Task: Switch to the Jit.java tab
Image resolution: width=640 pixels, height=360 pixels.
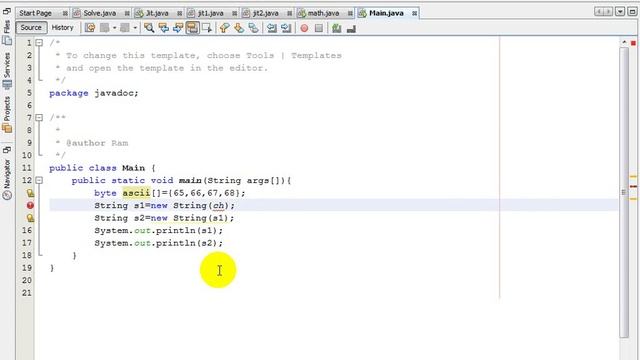Action: point(157,13)
